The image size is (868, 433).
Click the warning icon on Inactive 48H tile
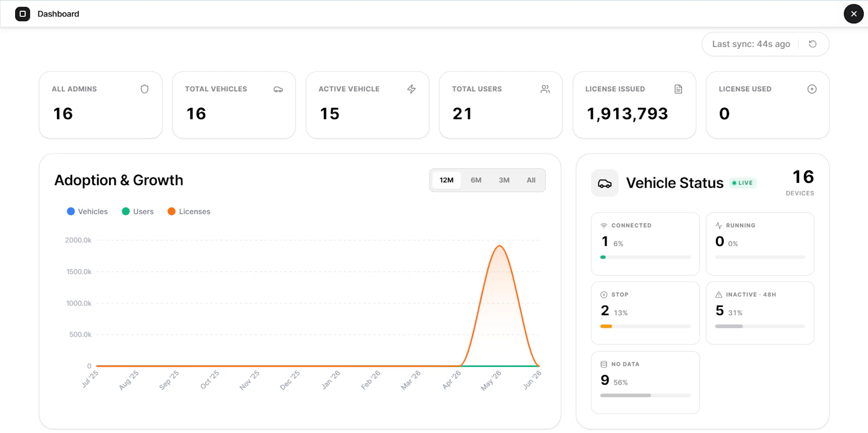tap(719, 295)
